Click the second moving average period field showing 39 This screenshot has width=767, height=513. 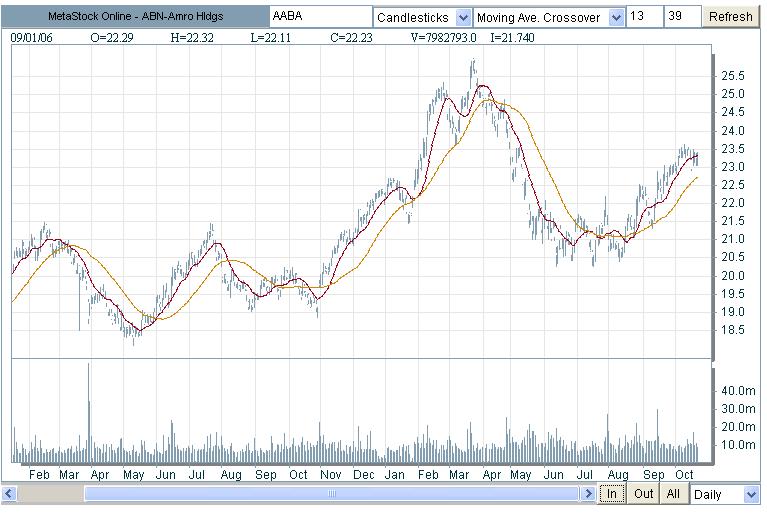click(682, 17)
